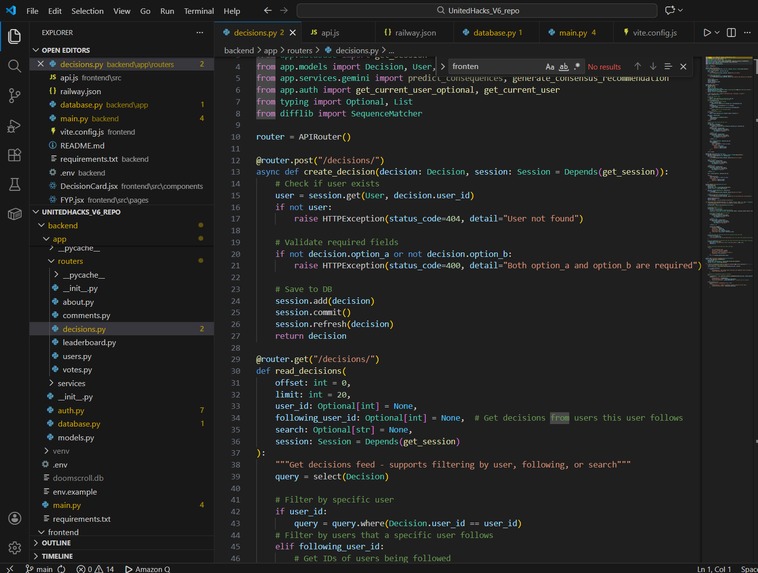This screenshot has width=758, height=573.
Task: Toggle Use Regular Expression in find widget
Action: pos(577,67)
